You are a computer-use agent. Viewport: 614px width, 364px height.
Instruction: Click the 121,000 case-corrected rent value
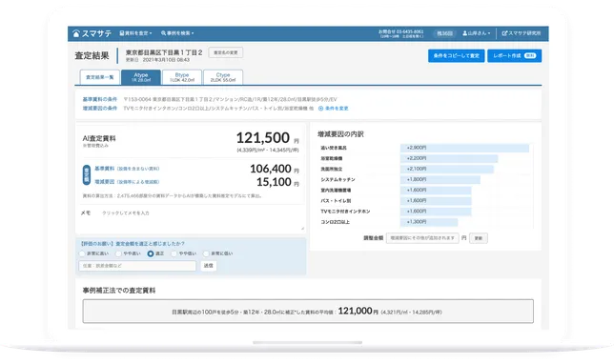[355, 311]
